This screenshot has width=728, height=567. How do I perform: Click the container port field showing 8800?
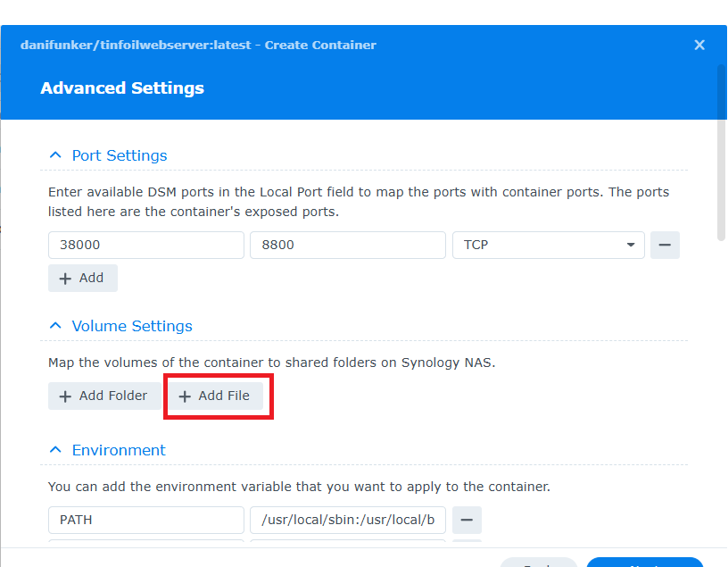click(347, 245)
